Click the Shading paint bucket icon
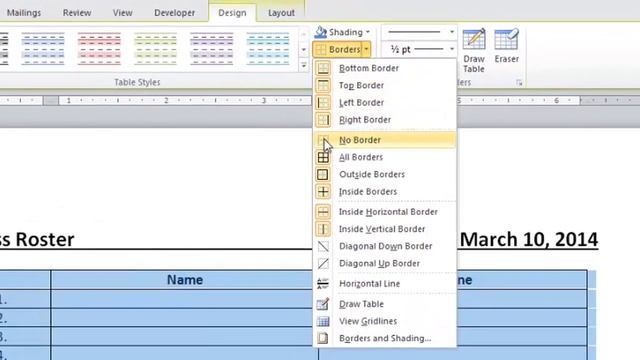Viewport: 640px width, 360px height. pos(320,32)
